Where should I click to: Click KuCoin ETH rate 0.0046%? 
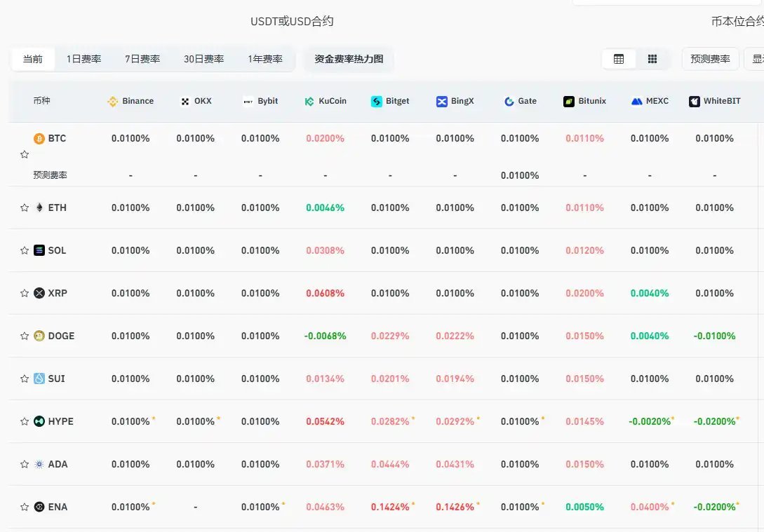coord(325,208)
